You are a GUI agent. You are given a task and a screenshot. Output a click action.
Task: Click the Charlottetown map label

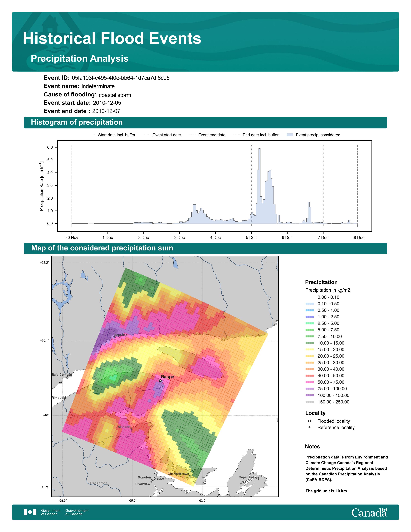pos(178,474)
